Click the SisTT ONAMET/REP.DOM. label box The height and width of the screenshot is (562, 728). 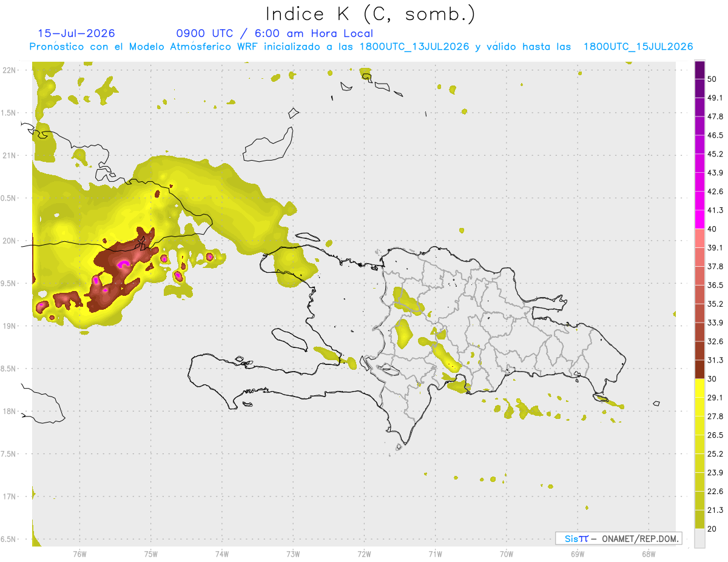(x=618, y=538)
